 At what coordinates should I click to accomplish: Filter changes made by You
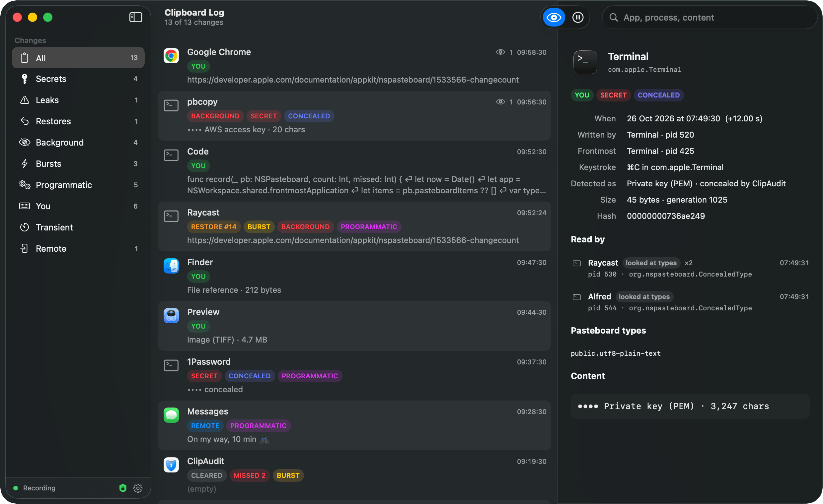click(x=78, y=206)
